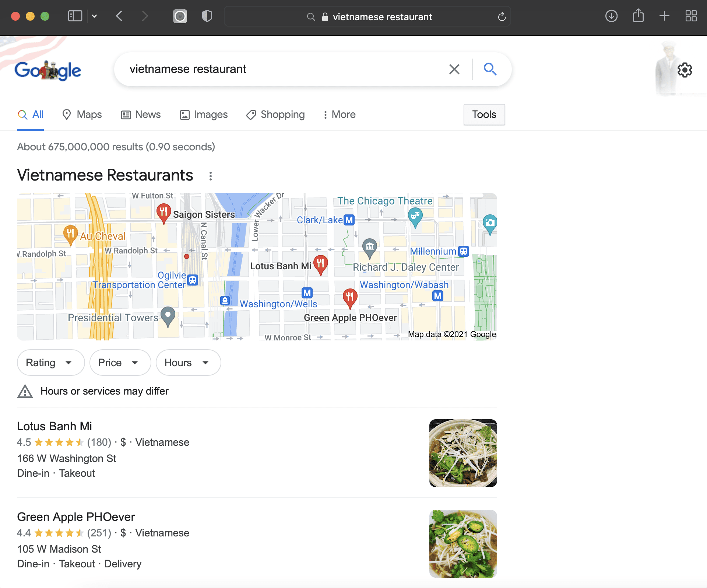Click the Tools button
Image resolution: width=707 pixels, height=588 pixels.
pyautogui.click(x=484, y=115)
